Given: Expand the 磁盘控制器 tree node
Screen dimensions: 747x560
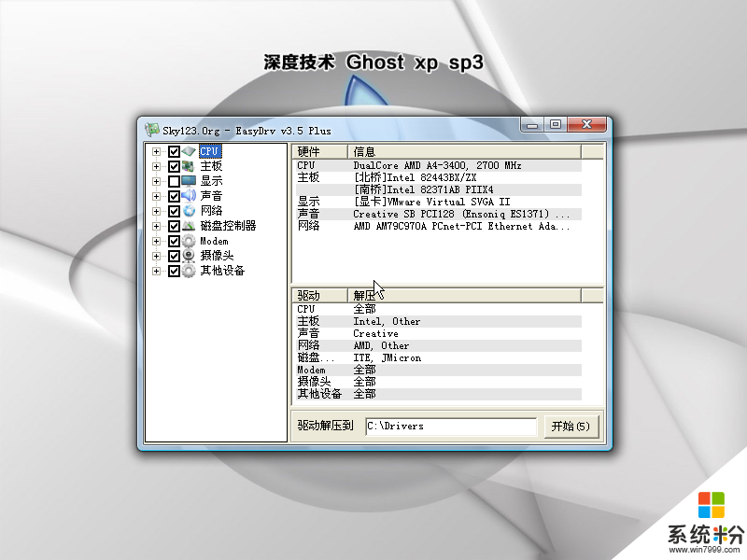Looking at the screenshot, I should pos(157,226).
